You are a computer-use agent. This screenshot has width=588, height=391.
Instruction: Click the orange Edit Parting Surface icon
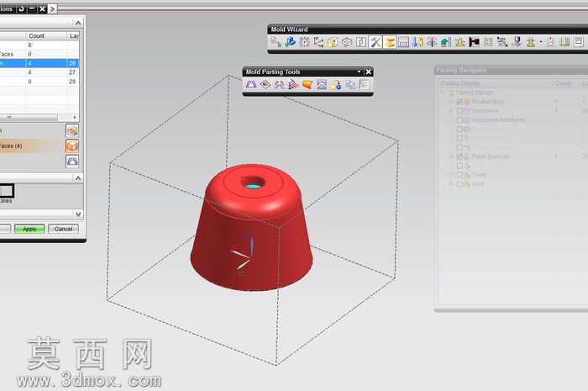coord(307,84)
